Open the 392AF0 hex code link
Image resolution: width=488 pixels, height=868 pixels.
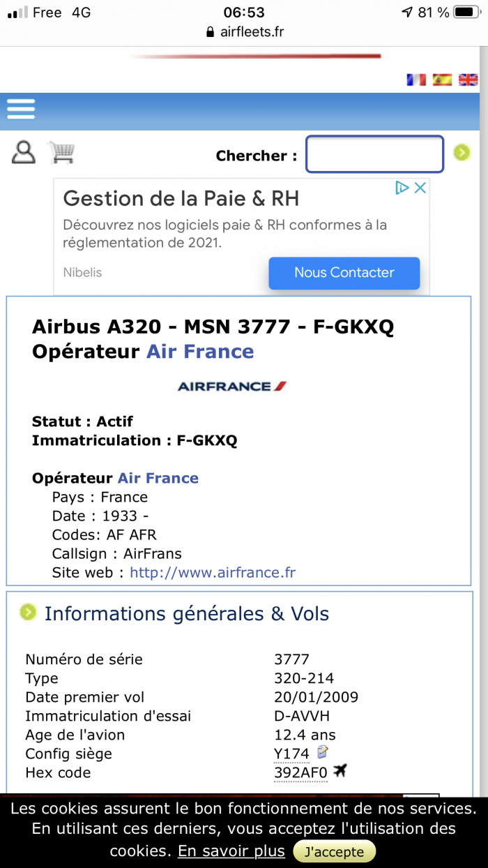click(300, 772)
